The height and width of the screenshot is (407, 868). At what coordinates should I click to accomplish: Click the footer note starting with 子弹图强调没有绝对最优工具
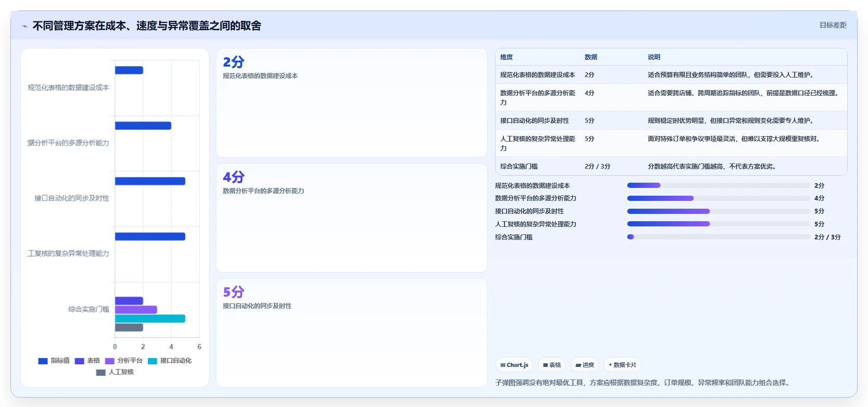coord(643,383)
